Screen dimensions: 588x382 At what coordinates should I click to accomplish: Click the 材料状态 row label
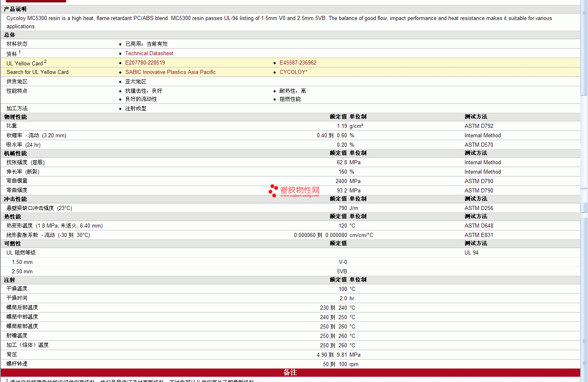pyautogui.click(x=17, y=44)
